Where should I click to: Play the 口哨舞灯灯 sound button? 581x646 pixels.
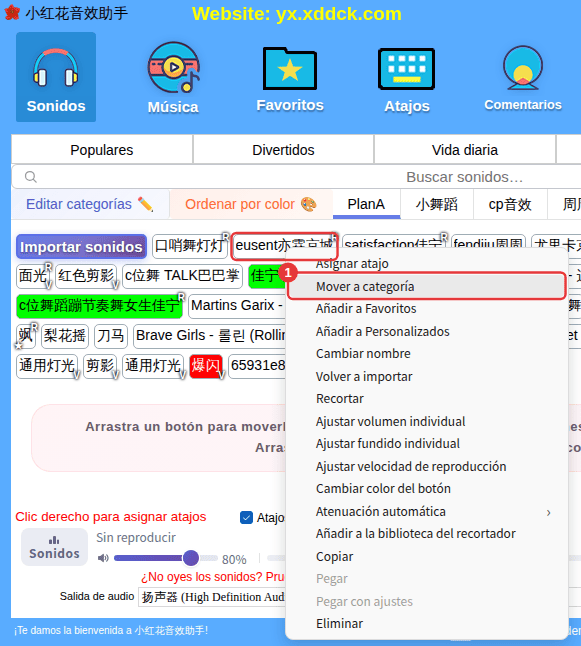[x=190, y=246]
